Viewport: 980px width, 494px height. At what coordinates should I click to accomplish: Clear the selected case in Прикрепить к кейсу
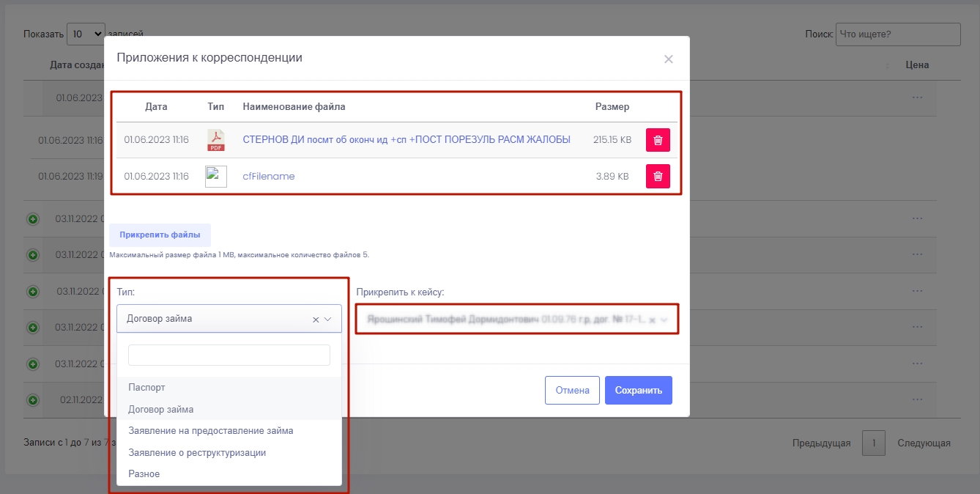click(652, 320)
